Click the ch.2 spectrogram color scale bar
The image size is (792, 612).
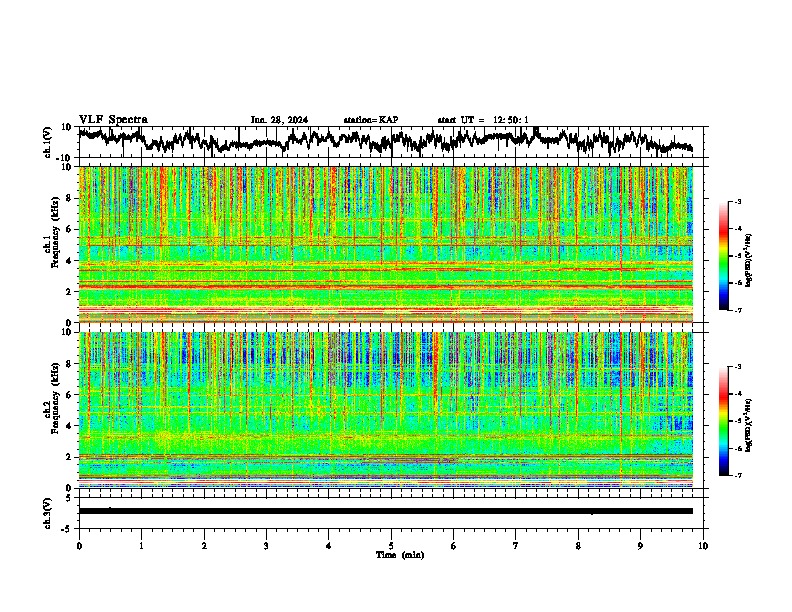pyautogui.click(x=723, y=421)
